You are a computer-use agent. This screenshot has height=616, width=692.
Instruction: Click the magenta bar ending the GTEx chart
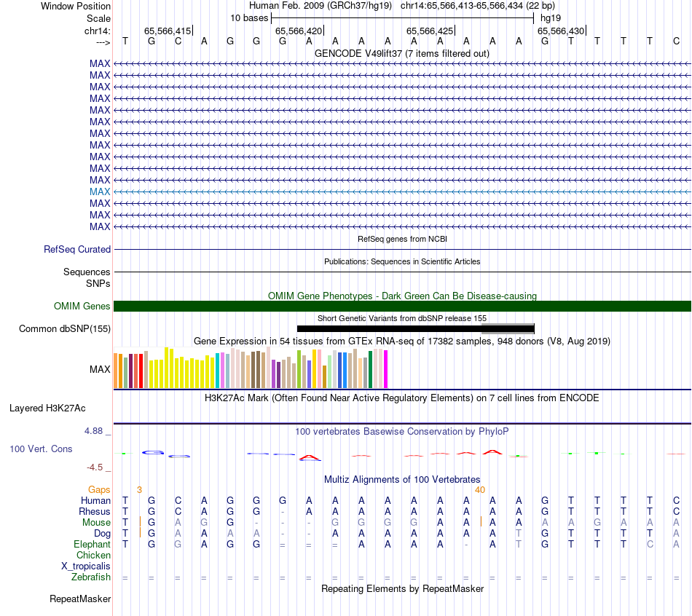click(x=386, y=369)
